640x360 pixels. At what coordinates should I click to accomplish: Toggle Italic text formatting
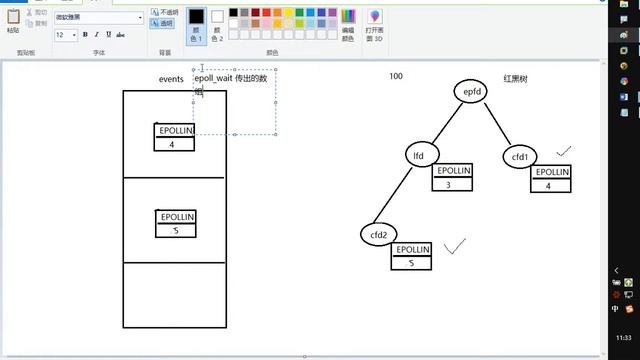(x=97, y=35)
